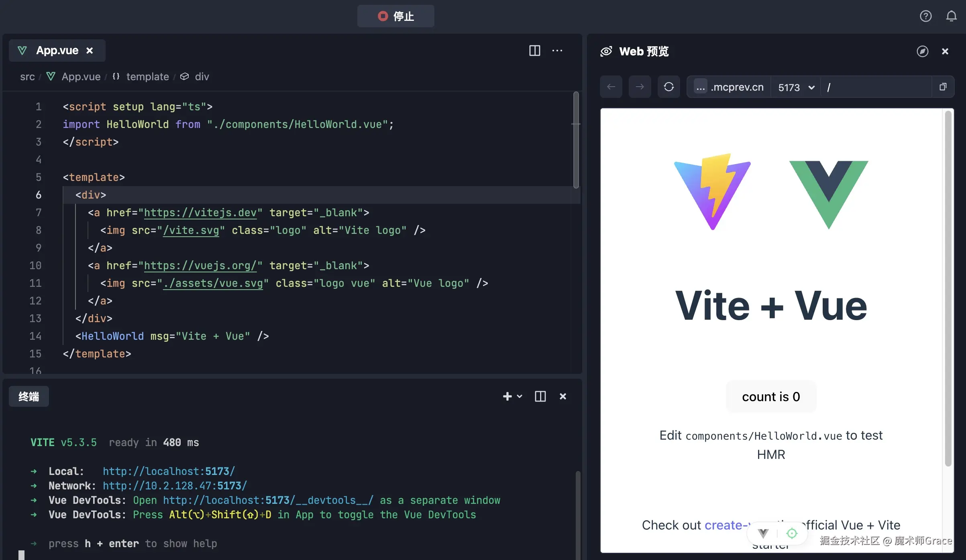Refresh the web preview page

[668, 87]
